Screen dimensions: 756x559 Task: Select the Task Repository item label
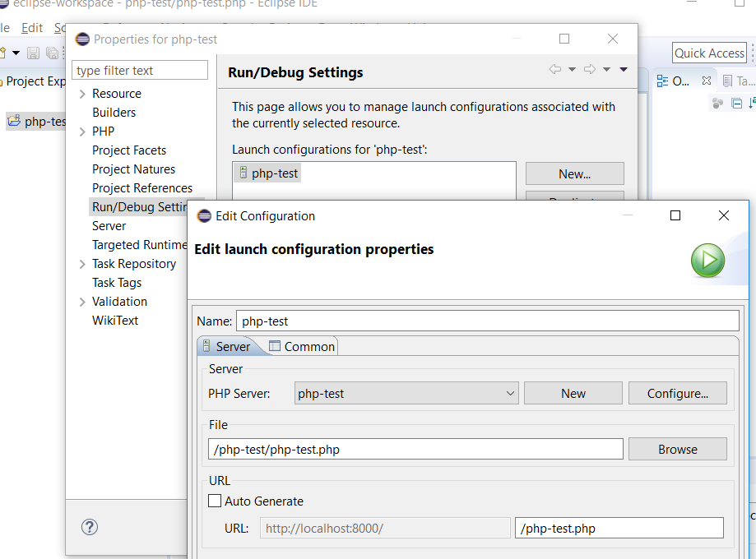click(134, 264)
